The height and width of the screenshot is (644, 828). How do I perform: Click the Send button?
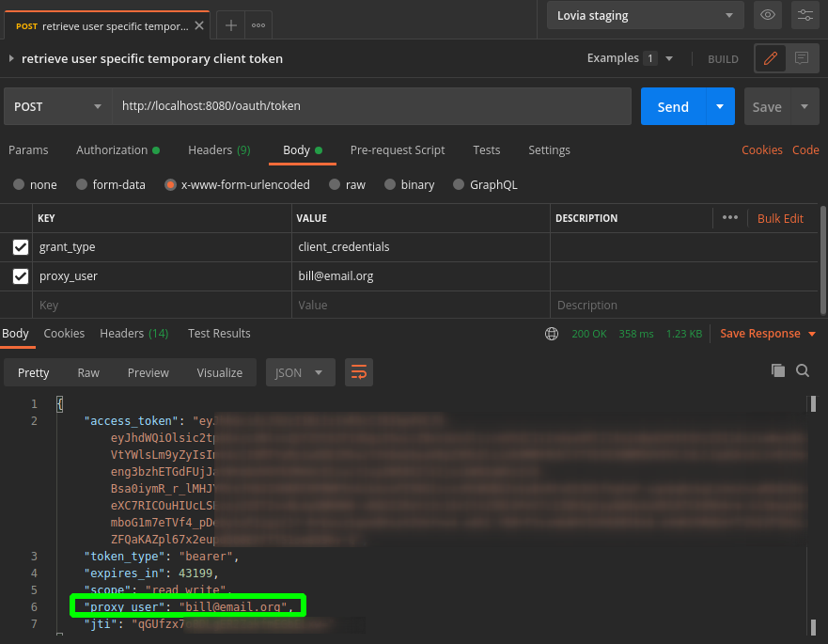click(673, 106)
